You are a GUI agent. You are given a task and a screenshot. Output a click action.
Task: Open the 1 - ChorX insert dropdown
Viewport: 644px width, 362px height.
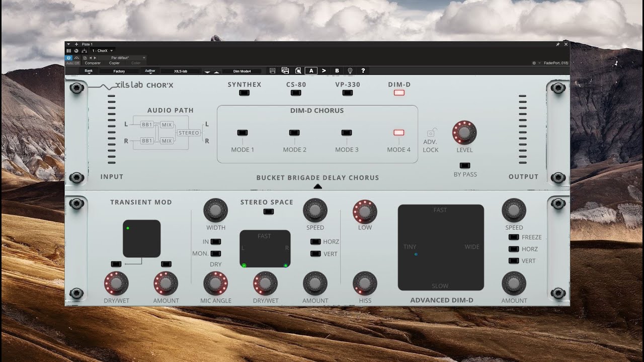point(102,51)
